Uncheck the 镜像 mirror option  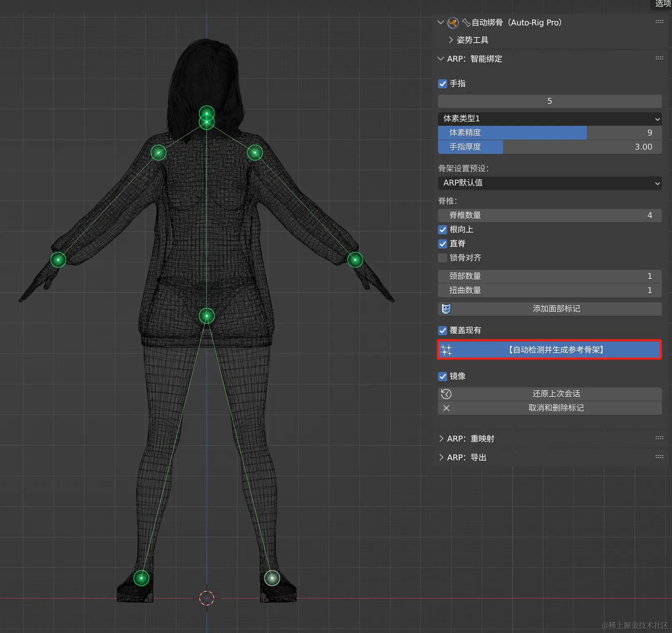443,377
